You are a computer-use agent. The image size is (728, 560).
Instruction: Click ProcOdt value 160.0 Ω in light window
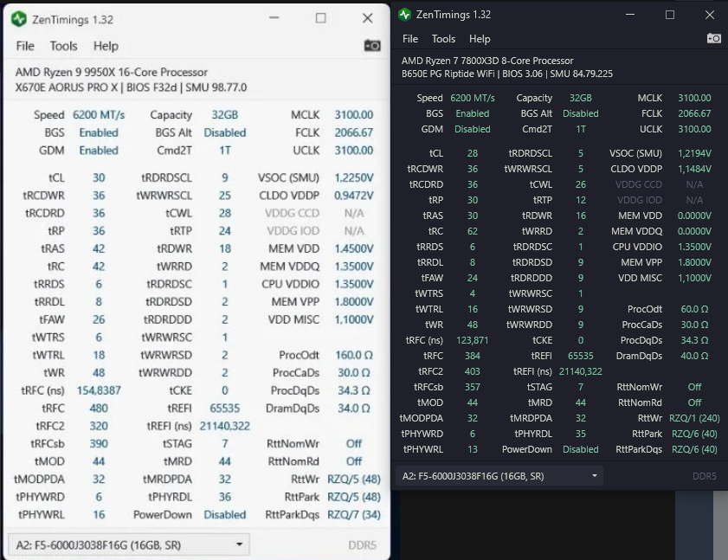(354, 355)
